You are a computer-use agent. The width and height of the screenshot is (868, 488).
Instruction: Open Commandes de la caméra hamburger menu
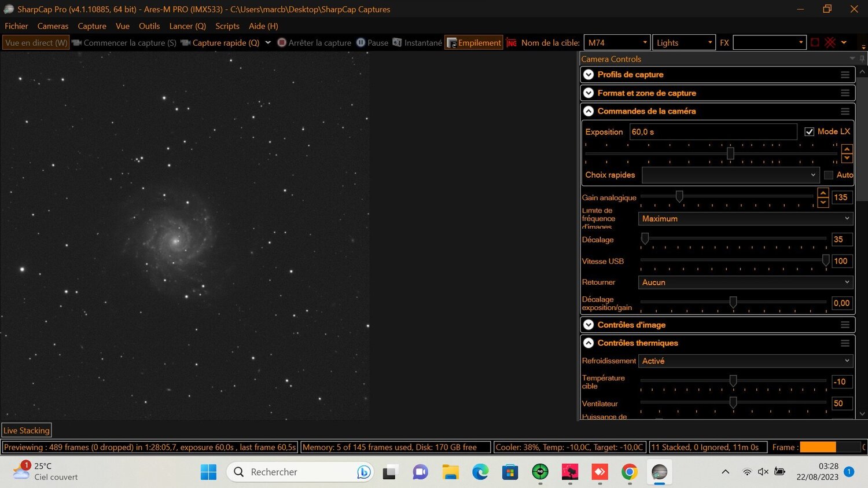pyautogui.click(x=845, y=111)
